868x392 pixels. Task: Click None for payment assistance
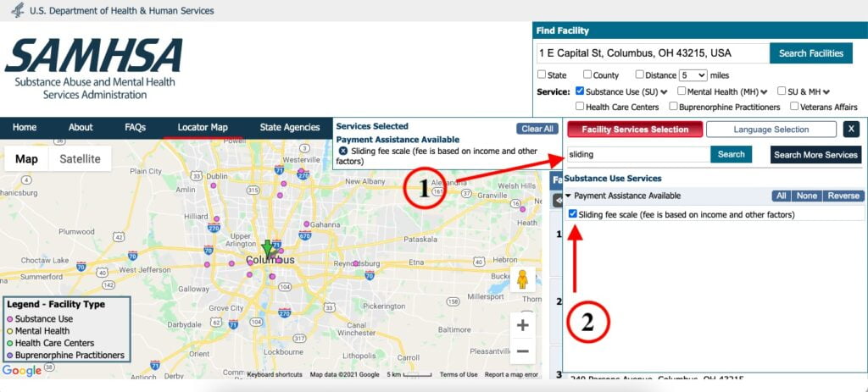coord(807,196)
